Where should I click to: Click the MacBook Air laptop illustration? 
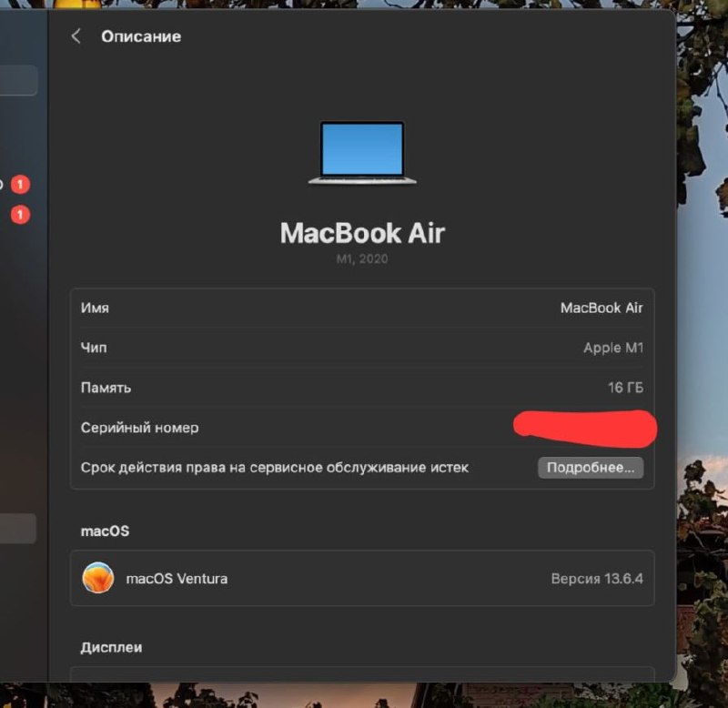pos(362,153)
